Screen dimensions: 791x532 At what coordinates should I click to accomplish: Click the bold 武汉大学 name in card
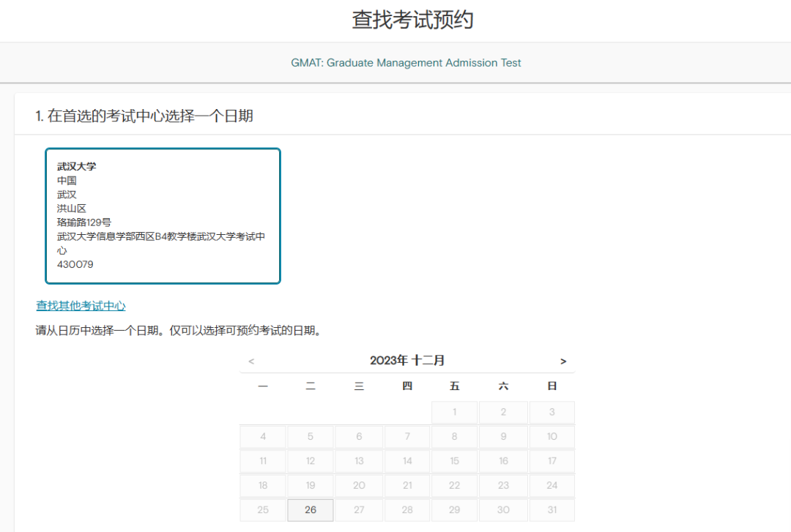click(77, 166)
